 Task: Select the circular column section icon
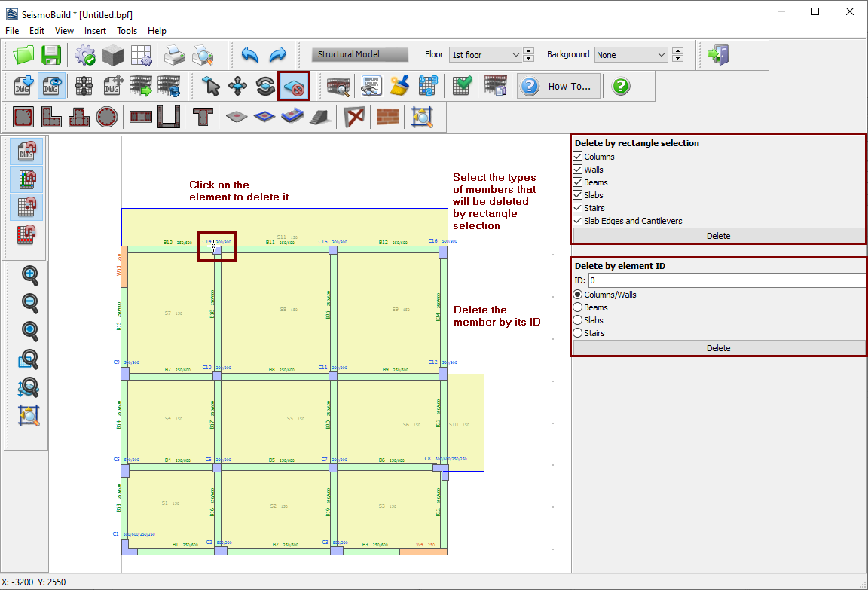point(108,117)
